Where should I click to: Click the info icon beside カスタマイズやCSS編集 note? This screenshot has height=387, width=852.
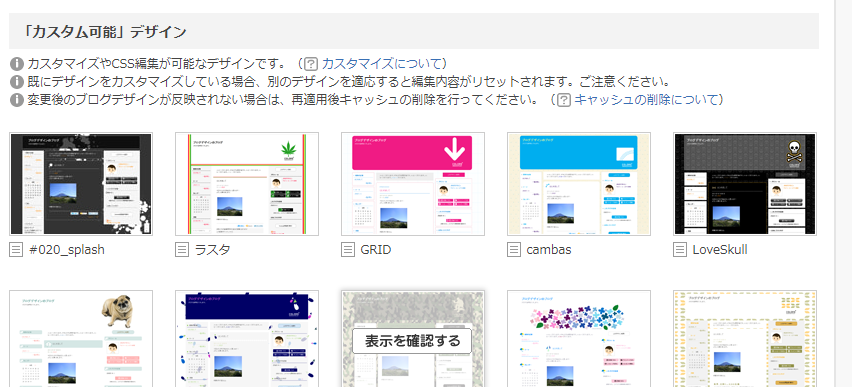pos(17,64)
